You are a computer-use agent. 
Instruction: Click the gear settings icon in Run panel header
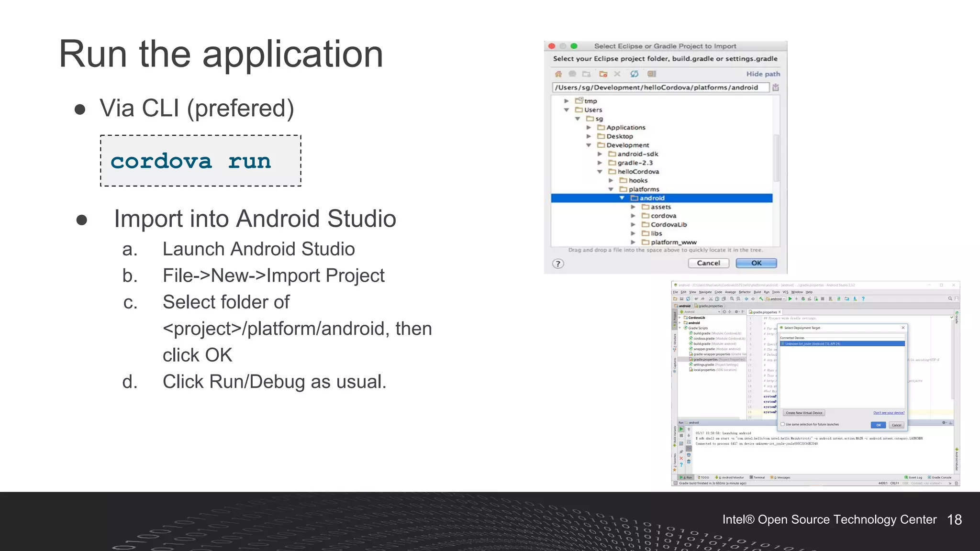[x=944, y=422]
